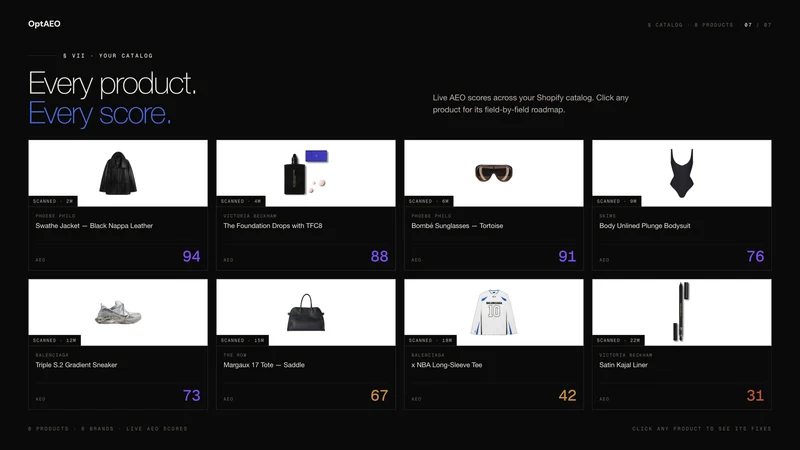Viewport: 800px width, 450px height.
Task: Click the AEO score 73
Action: click(x=191, y=395)
